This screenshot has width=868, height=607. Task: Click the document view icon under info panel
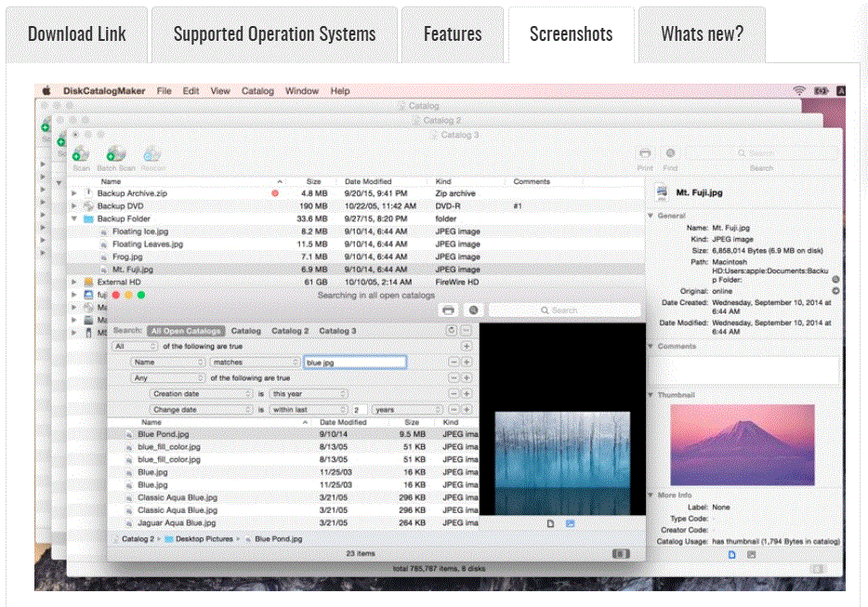[731, 554]
